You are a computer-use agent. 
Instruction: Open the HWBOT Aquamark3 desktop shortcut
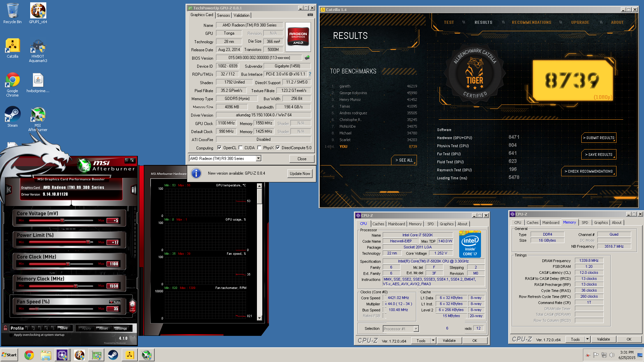[38, 50]
